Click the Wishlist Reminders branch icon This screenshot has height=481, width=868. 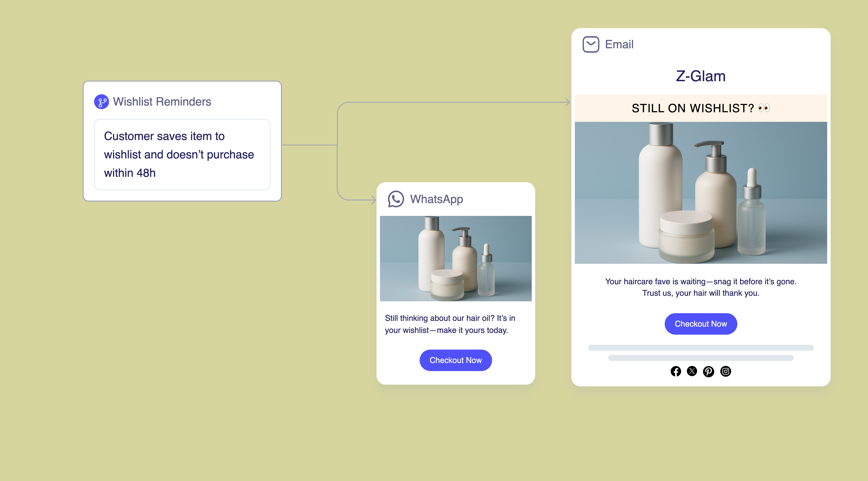coord(101,102)
